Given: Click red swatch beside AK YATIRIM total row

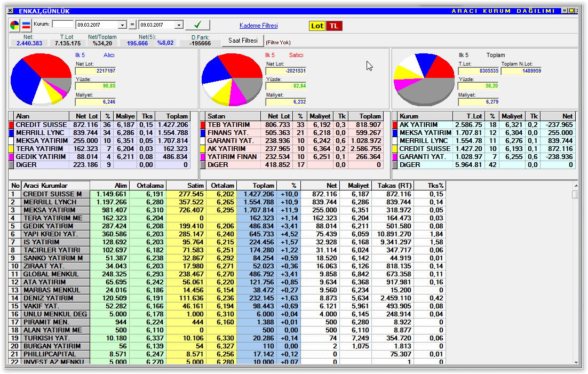Looking at the screenshot, I should coord(395,125).
